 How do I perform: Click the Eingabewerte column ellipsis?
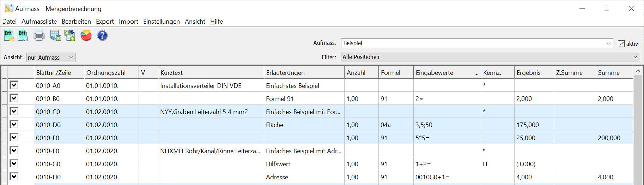click(476, 73)
